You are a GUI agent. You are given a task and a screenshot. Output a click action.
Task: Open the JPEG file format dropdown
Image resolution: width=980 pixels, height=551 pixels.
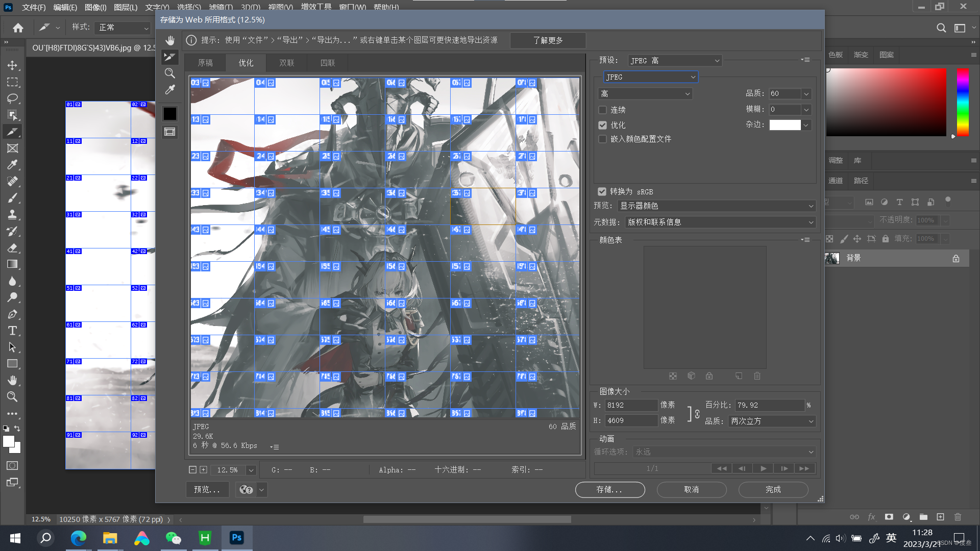pyautogui.click(x=650, y=77)
